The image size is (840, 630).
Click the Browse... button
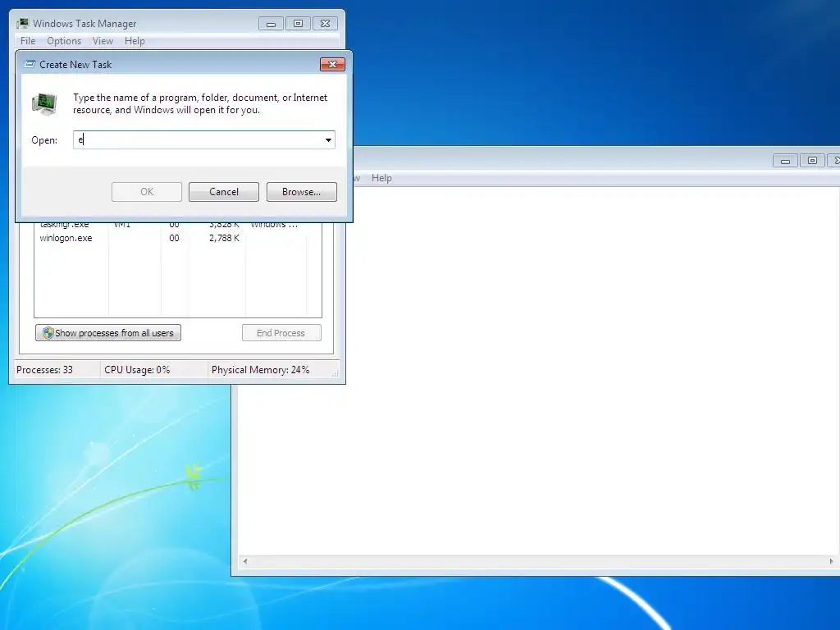coord(302,192)
